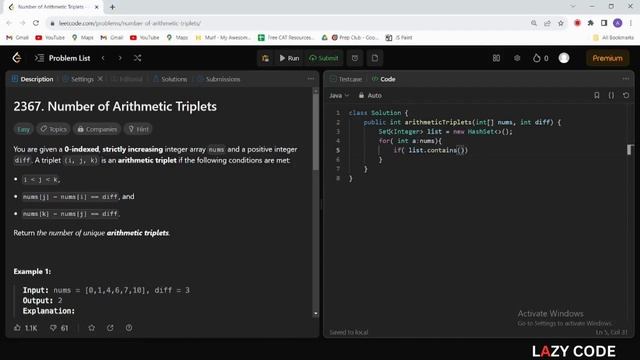Toggle browser side panel icon

[604, 23]
